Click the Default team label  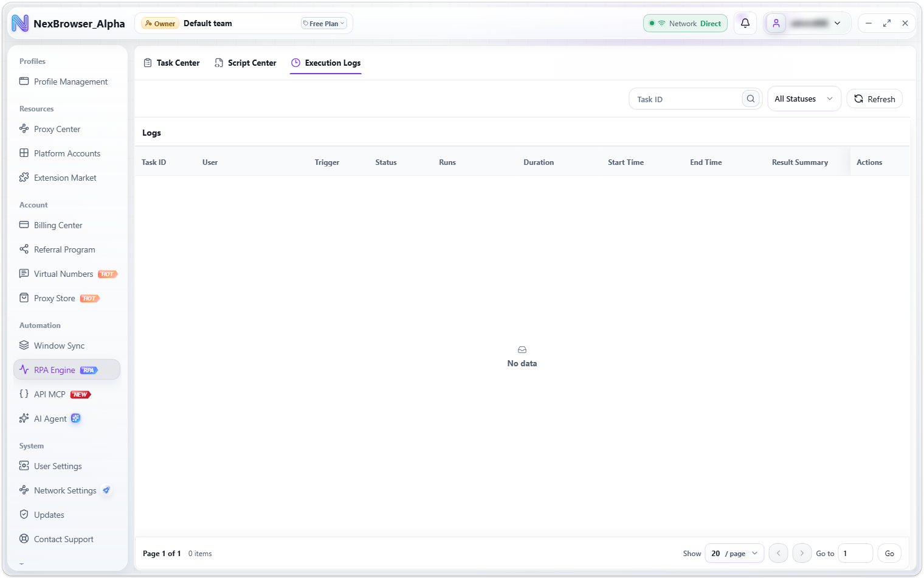[x=208, y=24]
